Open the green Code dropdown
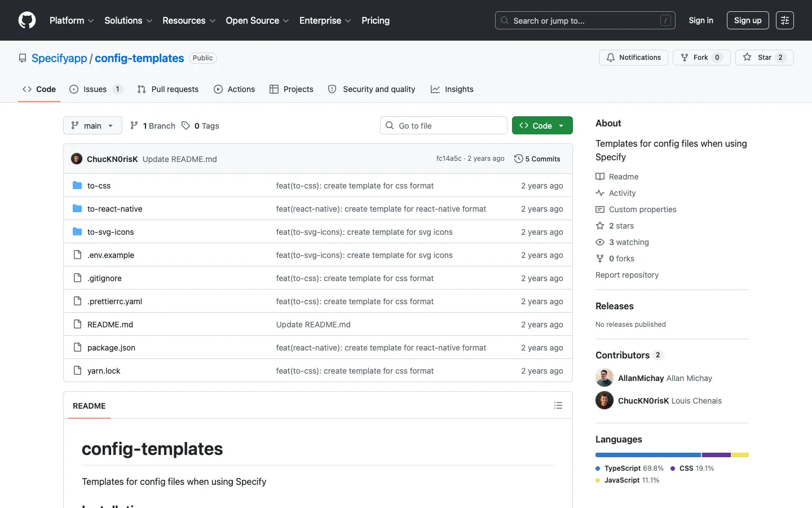This screenshot has width=812, height=508. (x=542, y=125)
